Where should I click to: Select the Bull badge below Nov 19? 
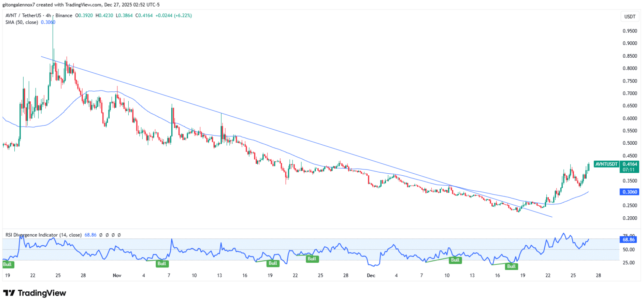pyautogui.click(x=273, y=263)
